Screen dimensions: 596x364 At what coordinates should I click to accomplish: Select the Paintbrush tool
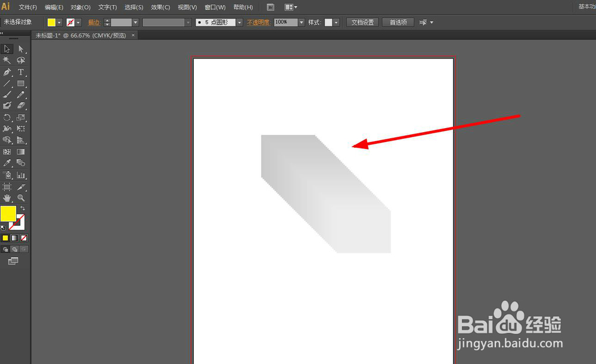7,95
